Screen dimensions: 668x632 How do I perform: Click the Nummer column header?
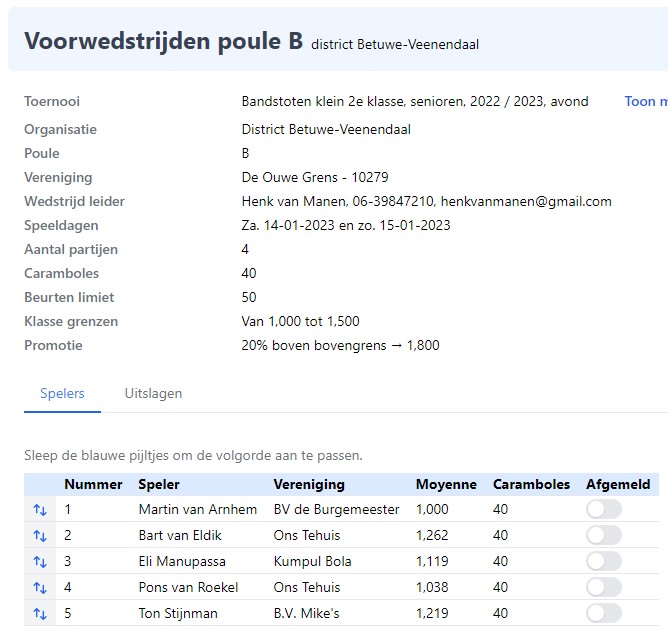click(93, 485)
